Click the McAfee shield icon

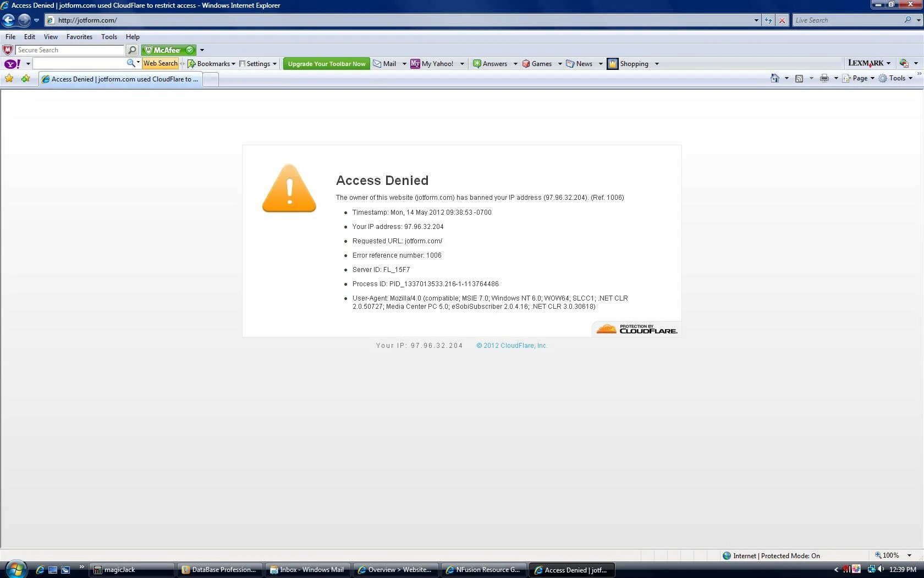tap(8, 50)
